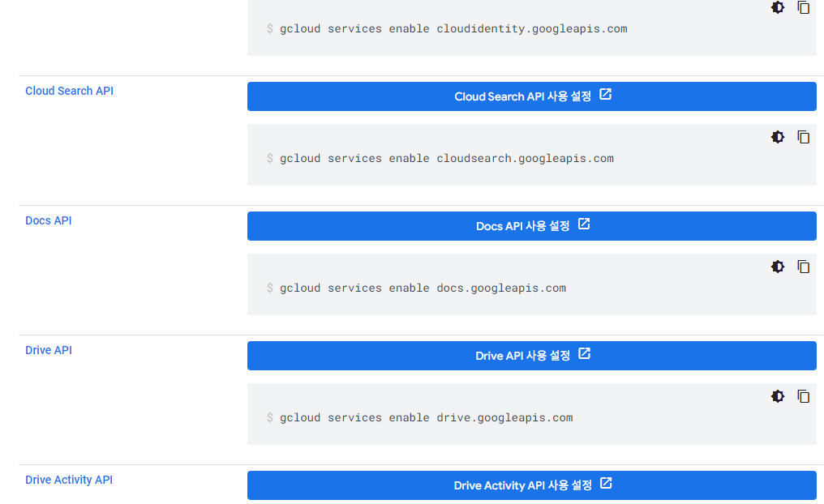Image resolution: width=824 pixels, height=504 pixels.
Task: Open the Cloud Search API link
Action: pos(69,91)
